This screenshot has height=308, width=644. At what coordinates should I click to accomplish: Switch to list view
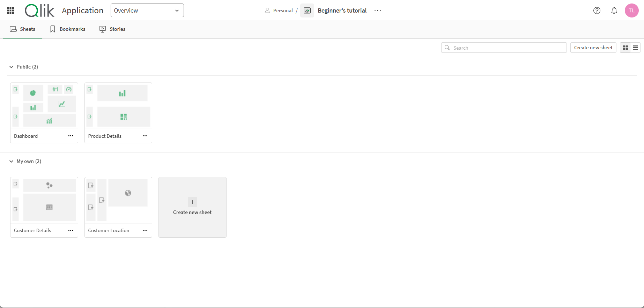point(635,48)
